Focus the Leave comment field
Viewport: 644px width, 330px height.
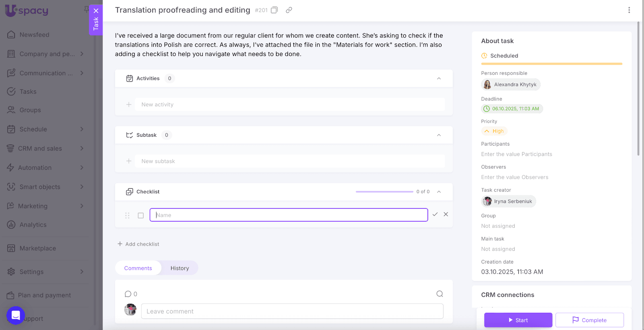point(292,311)
